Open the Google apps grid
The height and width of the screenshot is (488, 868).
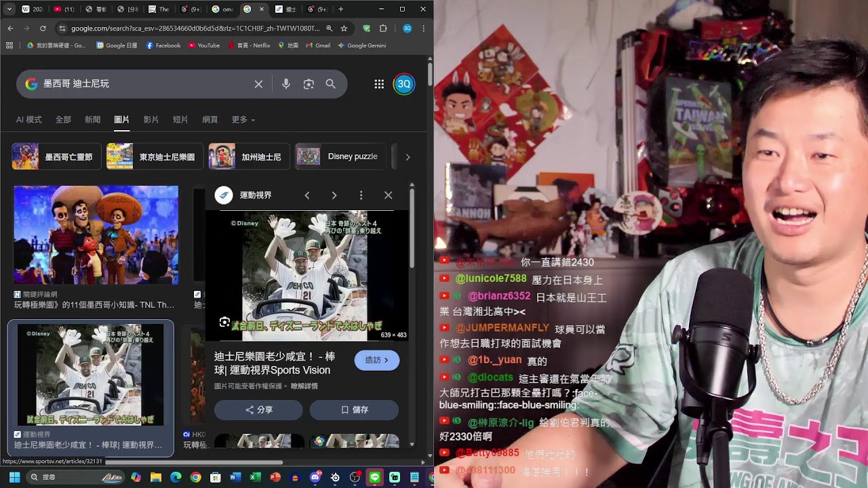pos(379,84)
